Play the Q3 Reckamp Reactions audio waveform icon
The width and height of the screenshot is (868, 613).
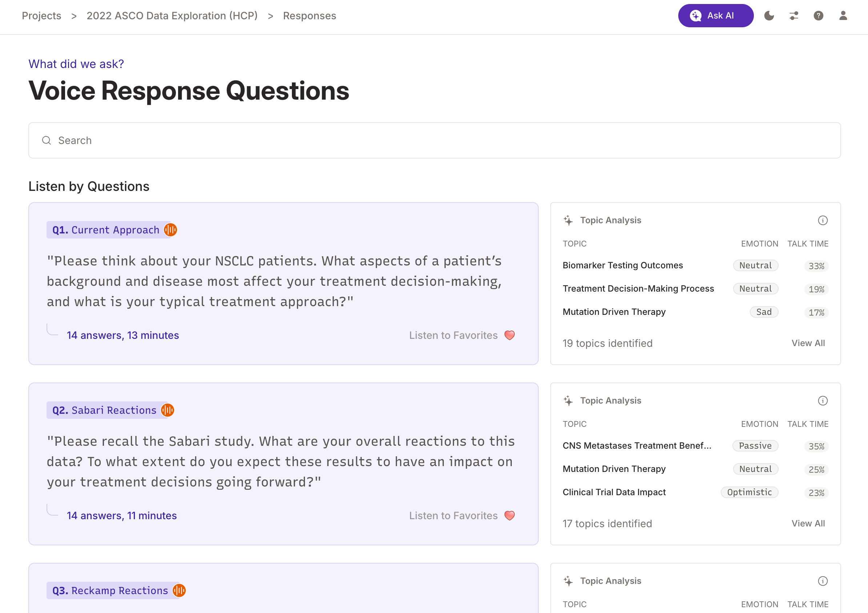coord(179,590)
